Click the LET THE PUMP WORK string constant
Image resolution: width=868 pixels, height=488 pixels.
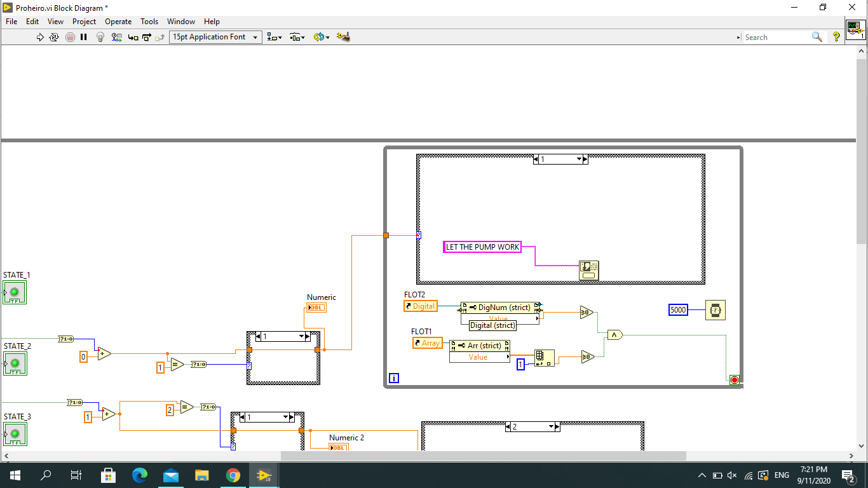pos(482,247)
